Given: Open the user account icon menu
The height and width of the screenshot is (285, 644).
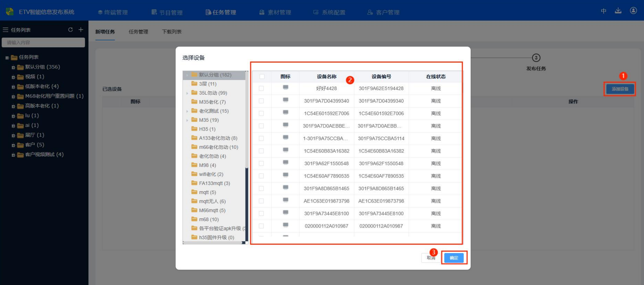Looking at the screenshot, I should point(633,11).
